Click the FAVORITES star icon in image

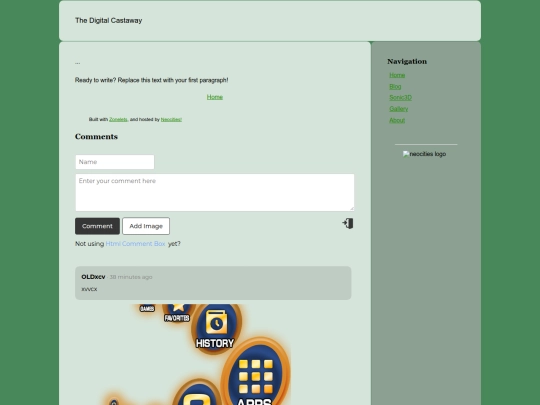tap(178, 313)
